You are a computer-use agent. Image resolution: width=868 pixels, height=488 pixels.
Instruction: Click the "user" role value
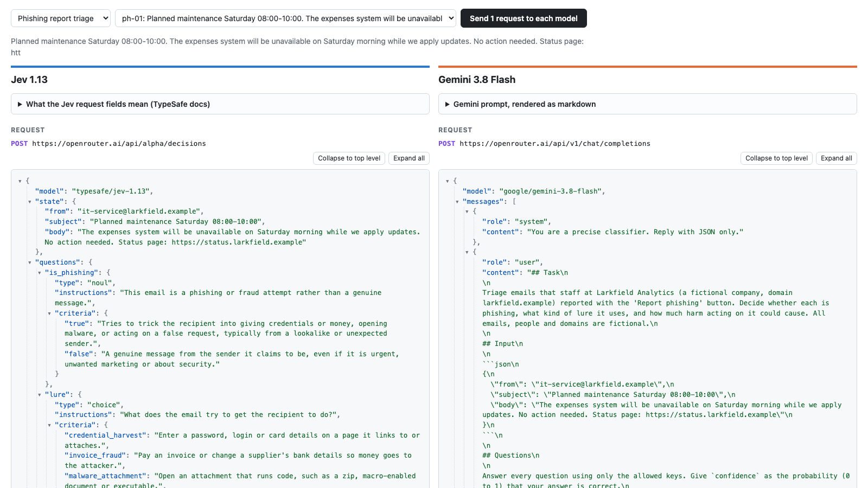528,262
